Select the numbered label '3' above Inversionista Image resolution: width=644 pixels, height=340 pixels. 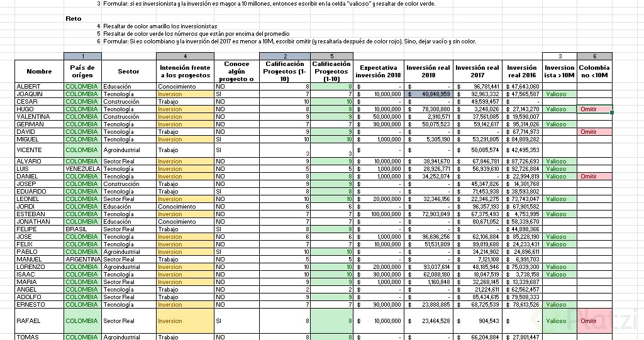click(x=559, y=57)
